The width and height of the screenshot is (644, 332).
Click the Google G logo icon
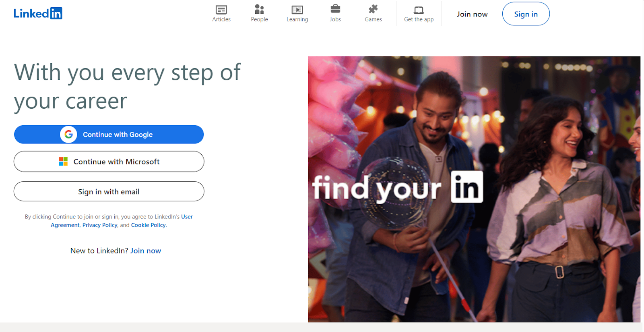(69, 134)
